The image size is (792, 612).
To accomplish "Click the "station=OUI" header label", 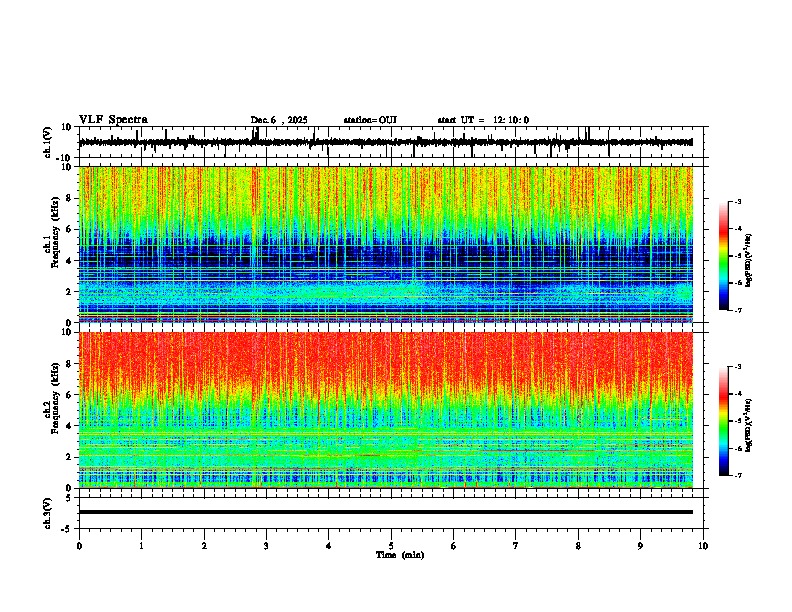I will [x=370, y=120].
